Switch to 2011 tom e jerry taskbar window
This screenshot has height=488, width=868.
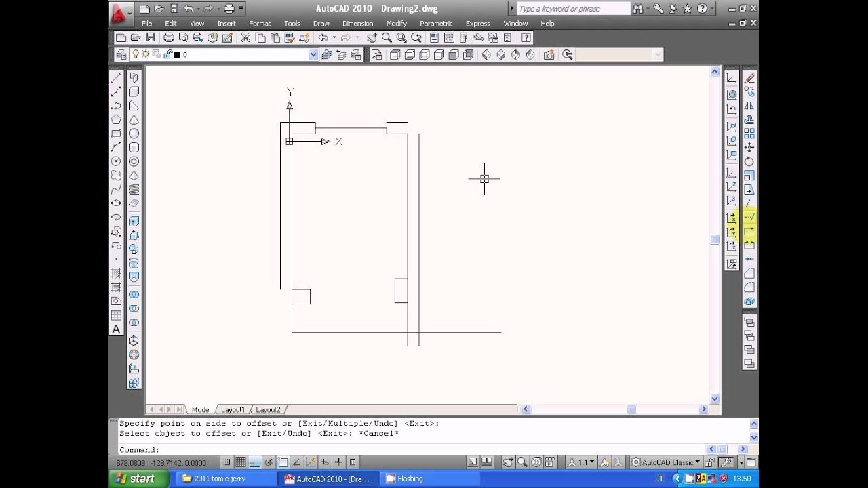click(225, 479)
